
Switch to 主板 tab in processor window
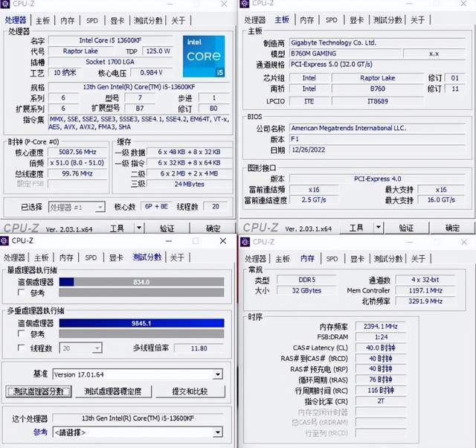point(42,21)
